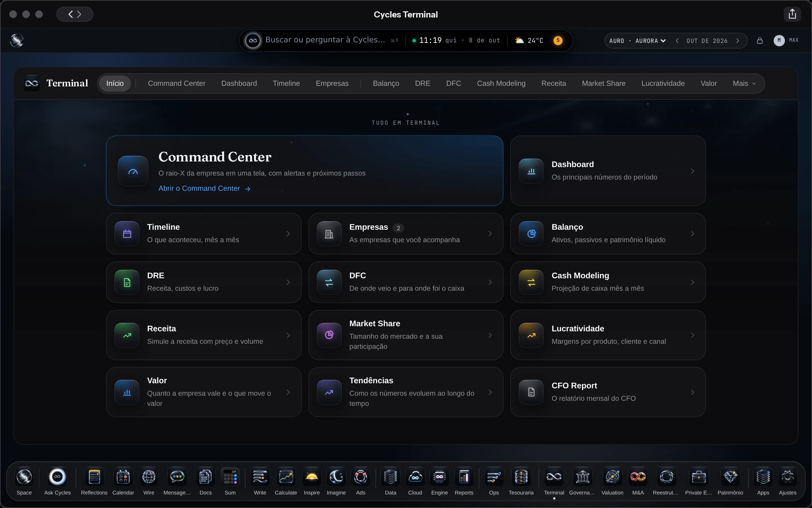This screenshot has width=812, height=508.
Task: Advance to the month after Out de 2026
Action: [x=738, y=41]
